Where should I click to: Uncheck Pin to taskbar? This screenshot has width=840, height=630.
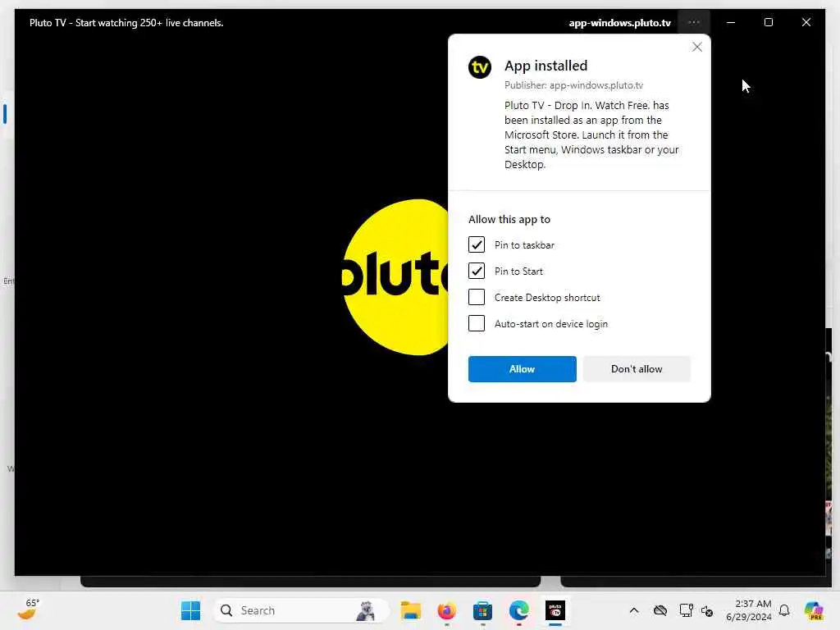pyautogui.click(x=477, y=244)
